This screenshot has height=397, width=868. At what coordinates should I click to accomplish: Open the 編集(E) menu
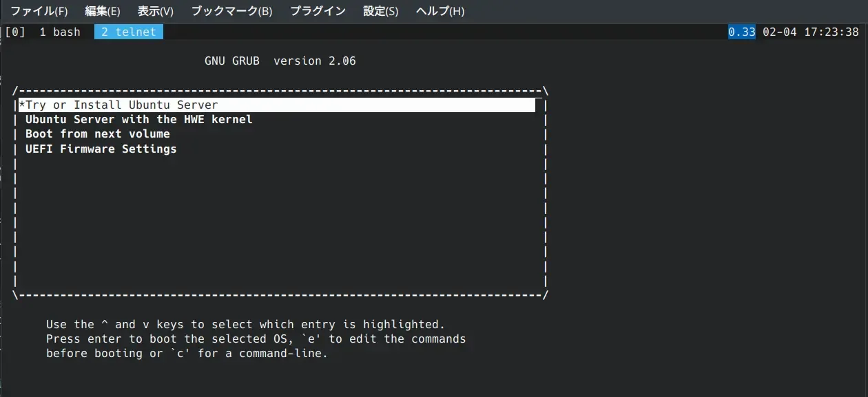(x=102, y=10)
